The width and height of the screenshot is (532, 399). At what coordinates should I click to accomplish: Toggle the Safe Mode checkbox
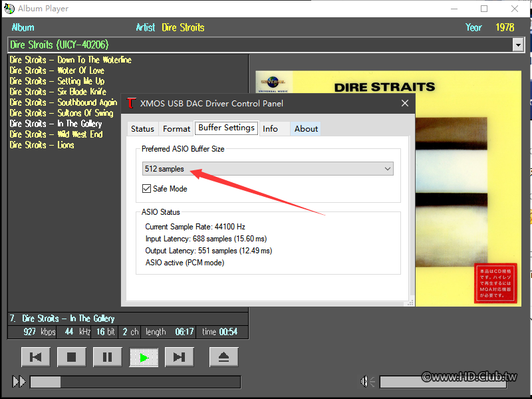point(146,189)
